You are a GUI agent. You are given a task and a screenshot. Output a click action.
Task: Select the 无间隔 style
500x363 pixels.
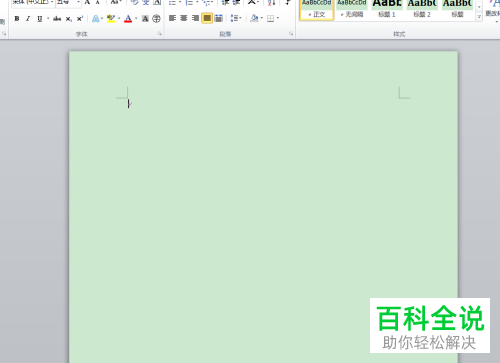tap(352, 9)
